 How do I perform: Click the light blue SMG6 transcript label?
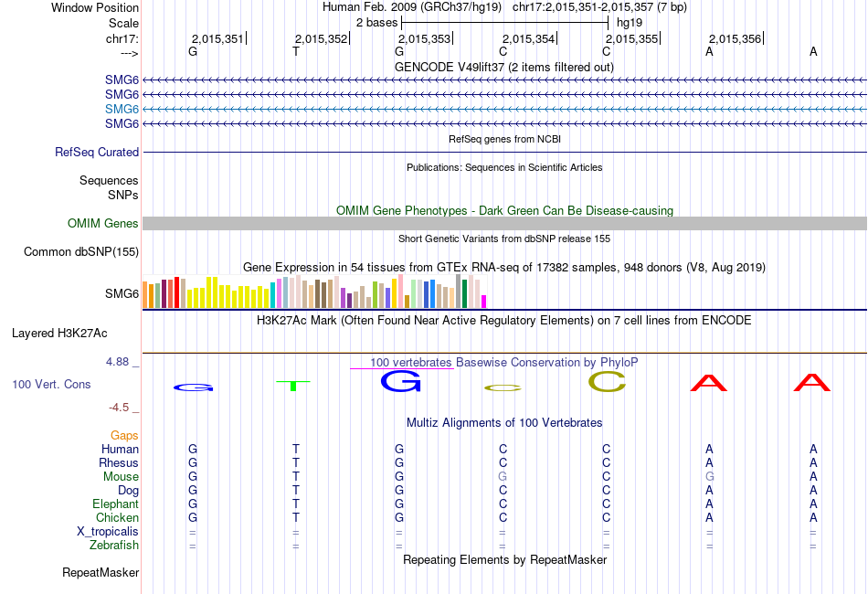pos(122,109)
